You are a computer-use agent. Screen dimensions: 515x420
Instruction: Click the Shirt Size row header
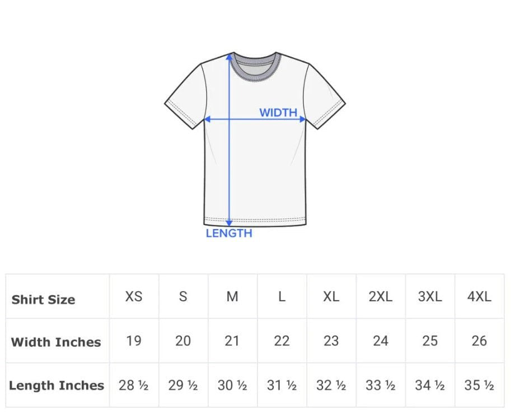[43, 300]
